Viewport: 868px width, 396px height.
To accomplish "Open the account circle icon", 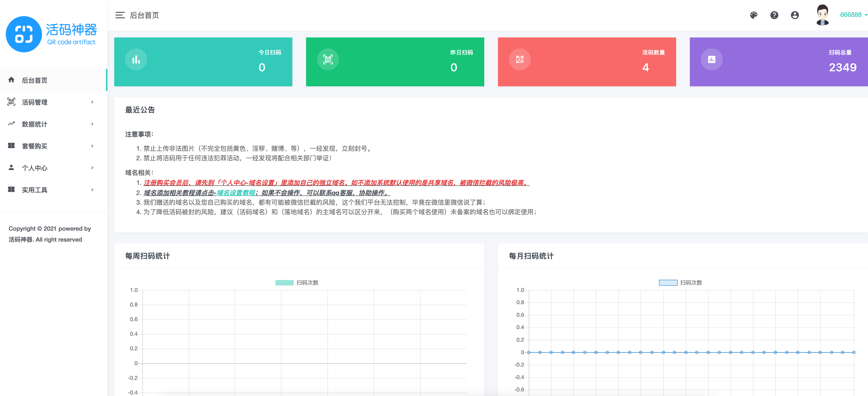I will [795, 15].
